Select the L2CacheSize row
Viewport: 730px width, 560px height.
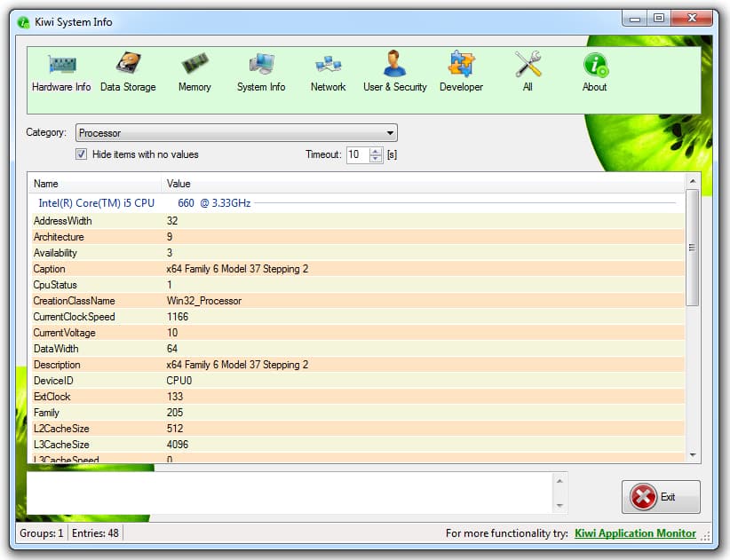[358, 429]
